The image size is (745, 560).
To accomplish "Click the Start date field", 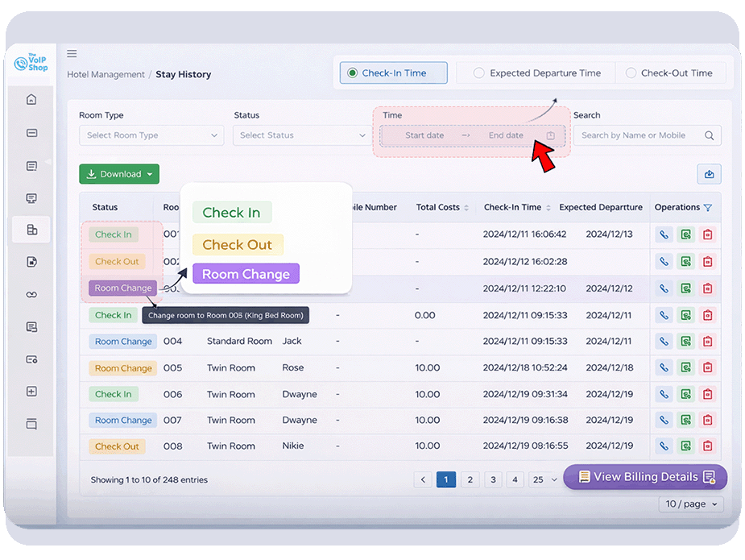I will (x=424, y=135).
